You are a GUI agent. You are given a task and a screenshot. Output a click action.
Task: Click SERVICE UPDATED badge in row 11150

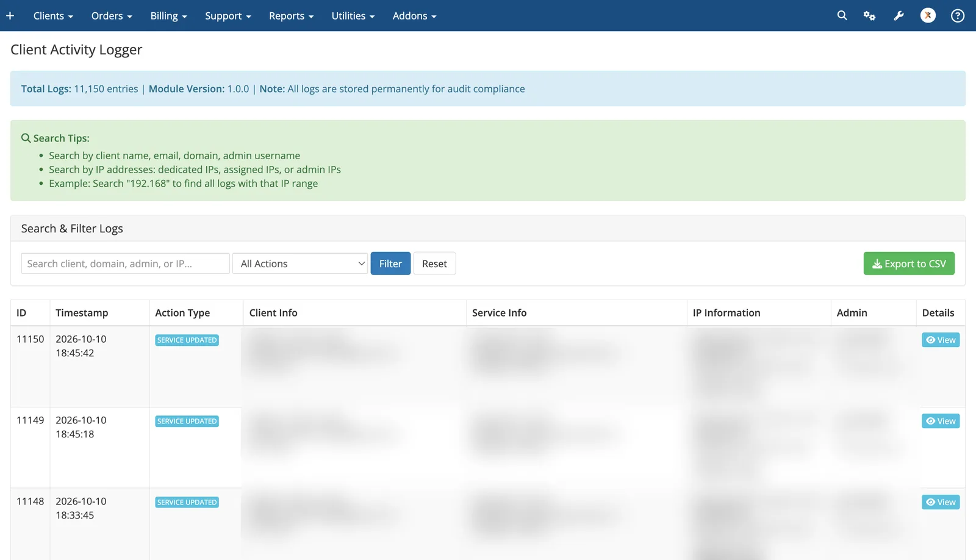(x=187, y=340)
